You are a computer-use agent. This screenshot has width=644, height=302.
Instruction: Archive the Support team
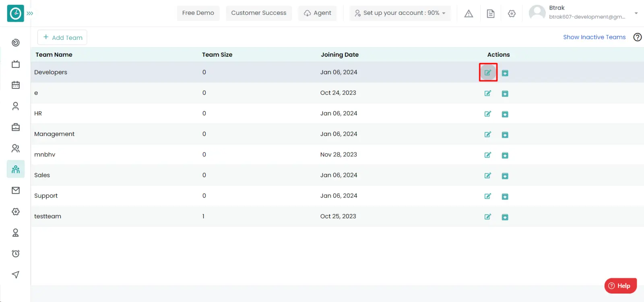505,197
